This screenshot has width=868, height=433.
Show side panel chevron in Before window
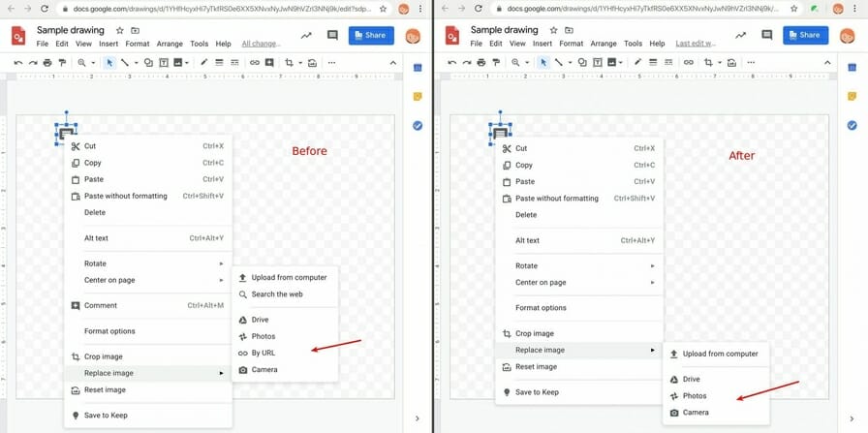pos(418,418)
